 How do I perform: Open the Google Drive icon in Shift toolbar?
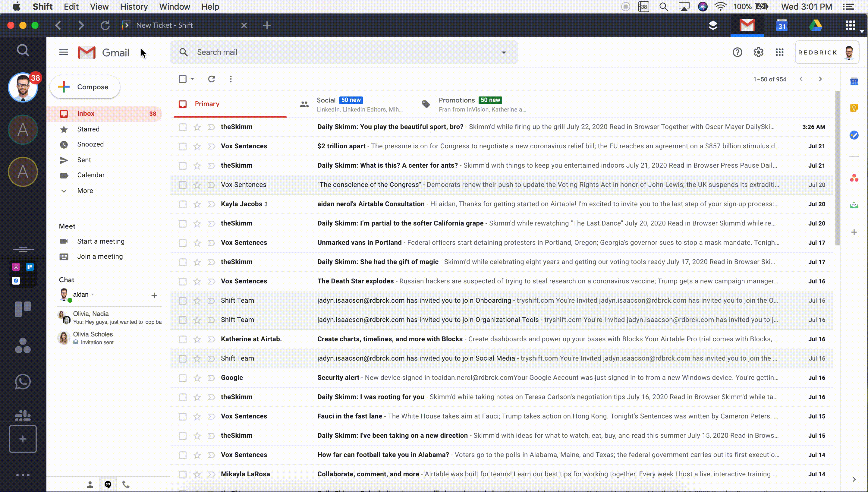pos(816,25)
